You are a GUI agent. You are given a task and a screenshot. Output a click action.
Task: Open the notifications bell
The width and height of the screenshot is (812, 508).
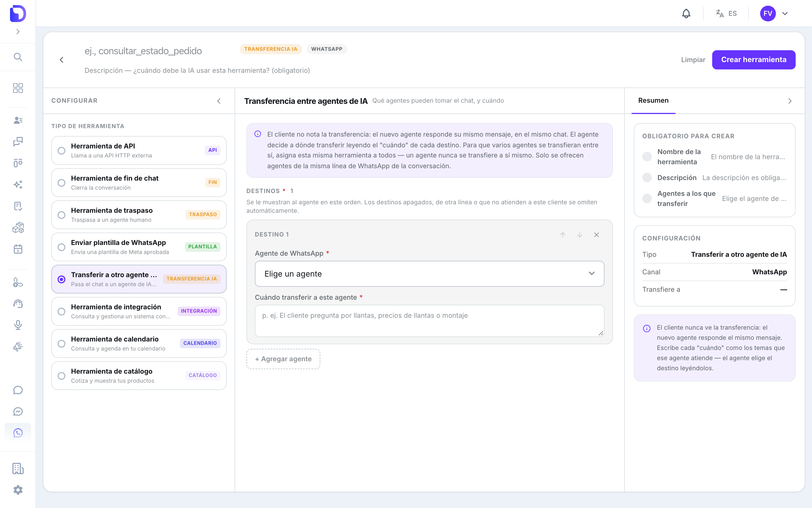[686, 14]
